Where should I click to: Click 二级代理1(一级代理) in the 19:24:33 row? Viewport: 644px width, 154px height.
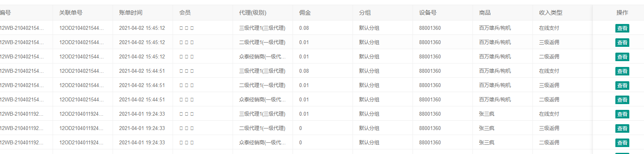point(262,128)
